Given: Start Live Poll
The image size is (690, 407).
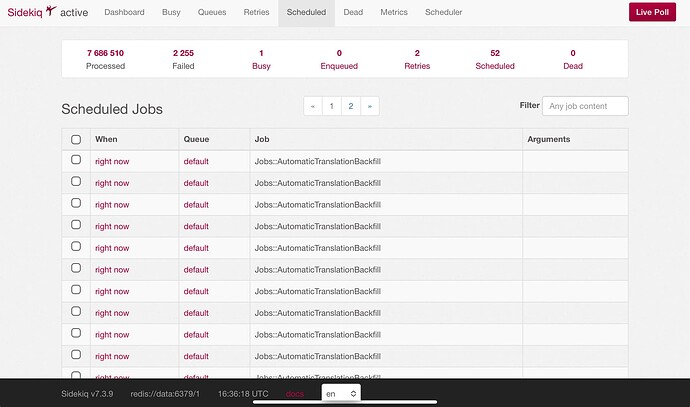Looking at the screenshot, I should click(652, 12).
